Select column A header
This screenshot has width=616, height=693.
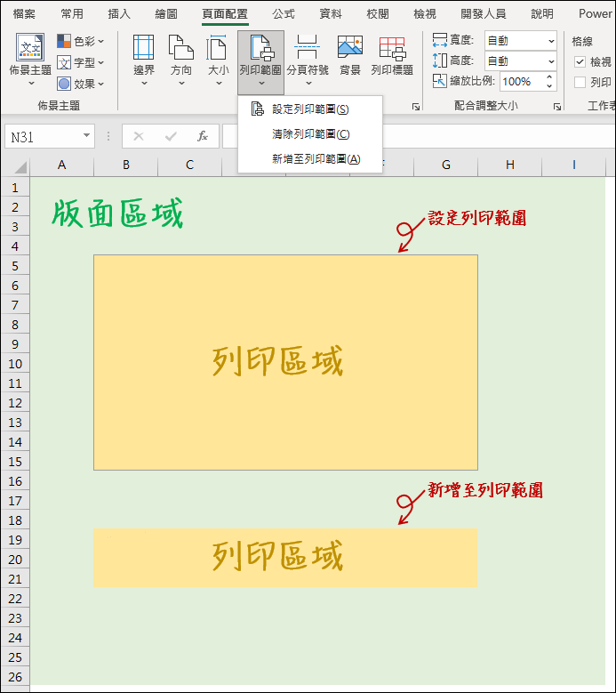(x=62, y=165)
